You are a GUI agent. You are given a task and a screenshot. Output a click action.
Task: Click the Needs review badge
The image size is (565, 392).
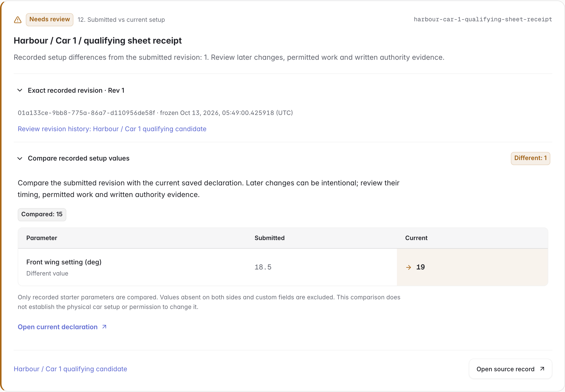(50, 19)
